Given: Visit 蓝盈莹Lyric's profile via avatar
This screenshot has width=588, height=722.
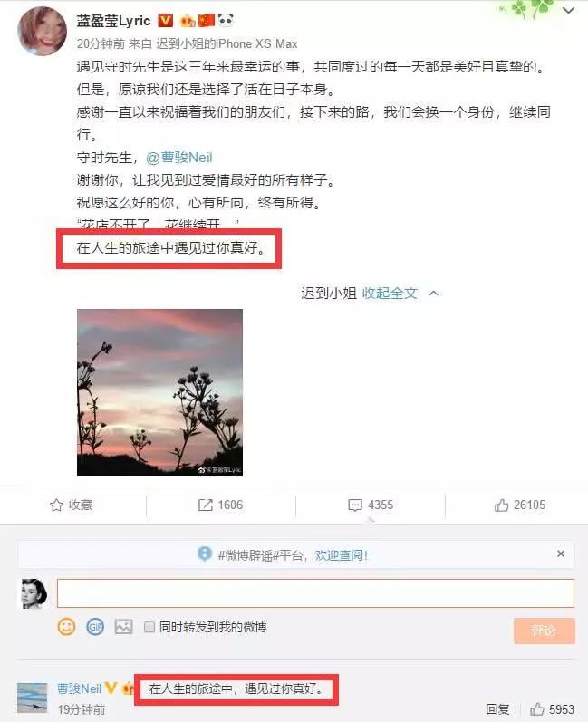Looking at the screenshot, I should coord(42,31).
